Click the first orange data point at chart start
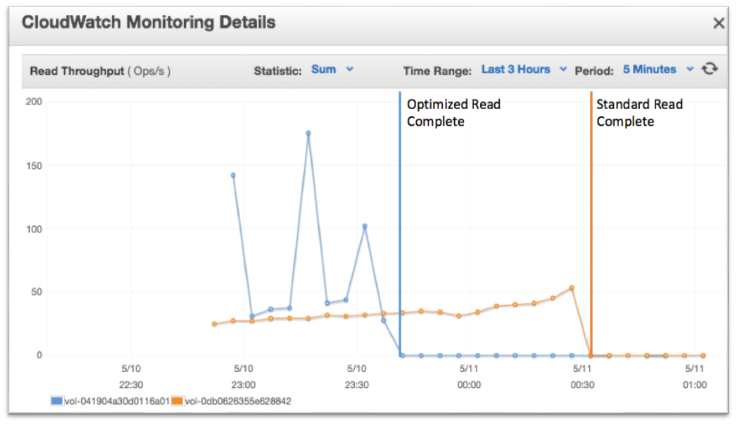 pos(215,324)
